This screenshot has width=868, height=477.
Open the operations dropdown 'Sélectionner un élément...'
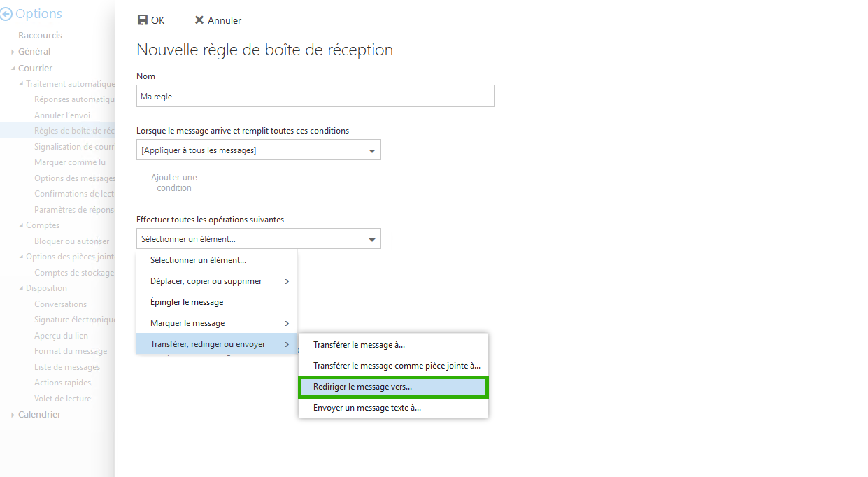coord(259,239)
